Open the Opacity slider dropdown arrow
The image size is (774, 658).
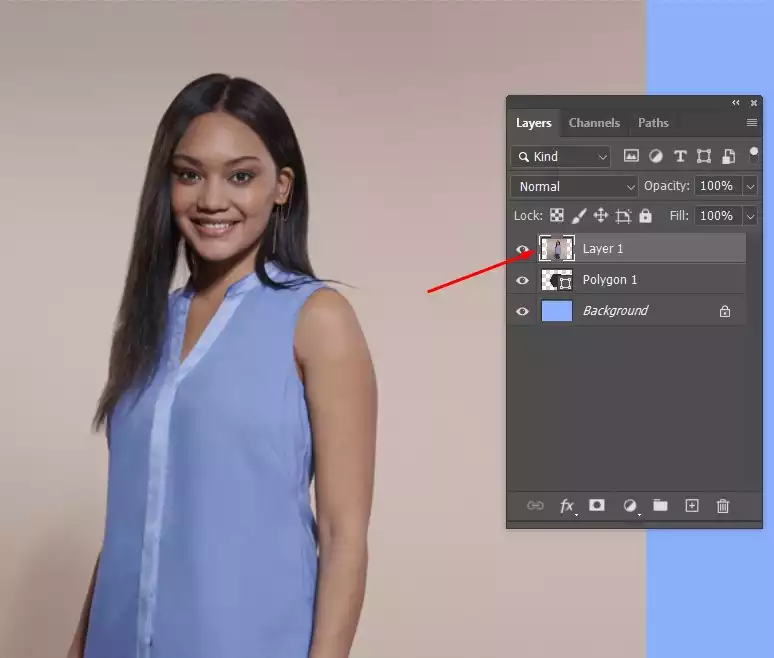click(x=750, y=187)
